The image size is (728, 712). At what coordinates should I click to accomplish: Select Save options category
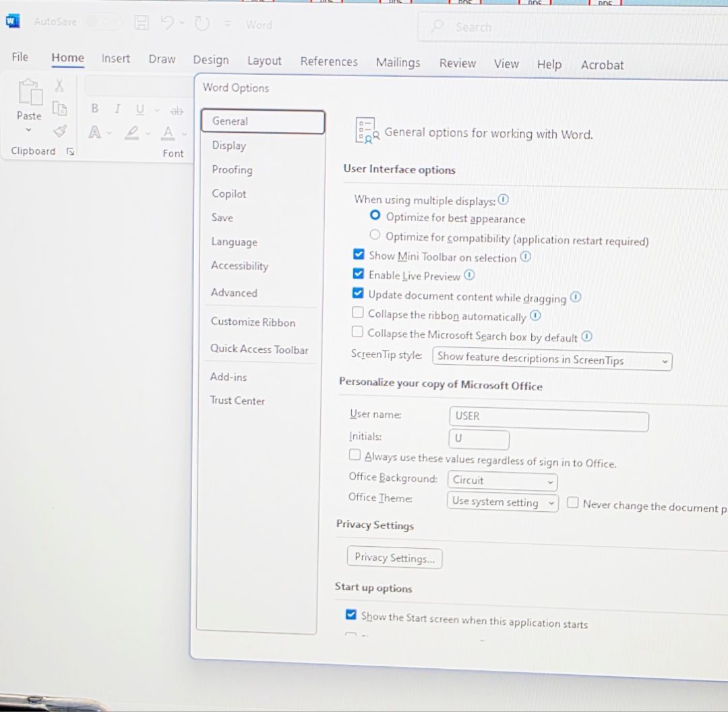222,218
